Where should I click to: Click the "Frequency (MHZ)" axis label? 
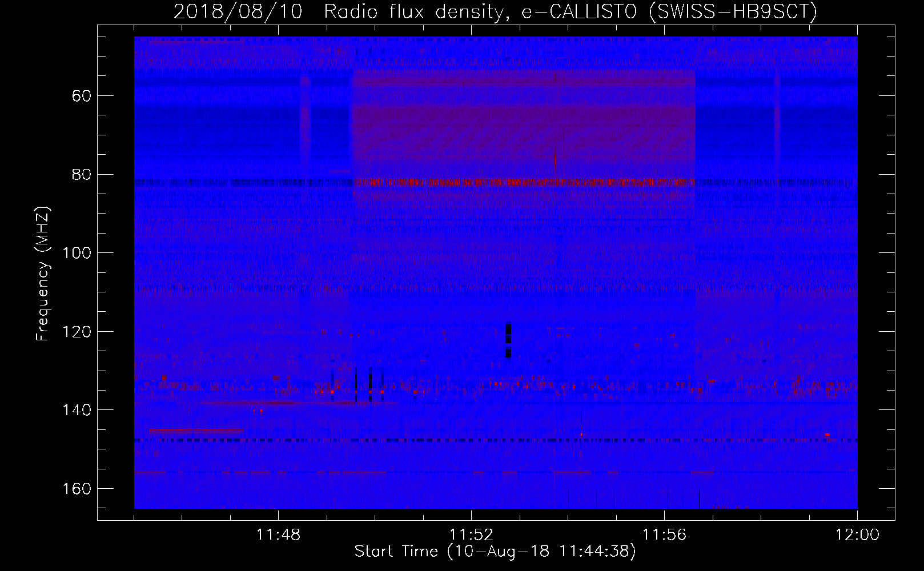pyautogui.click(x=43, y=274)
